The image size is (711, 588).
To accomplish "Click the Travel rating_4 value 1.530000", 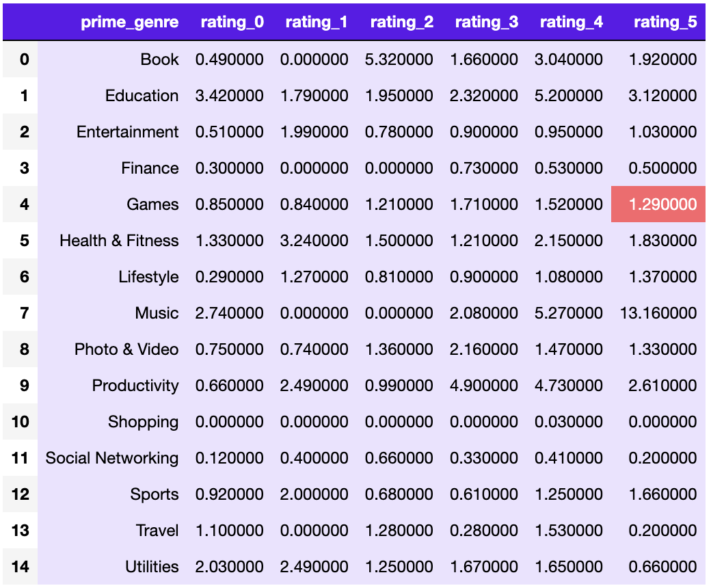I will tap(569, 531).
